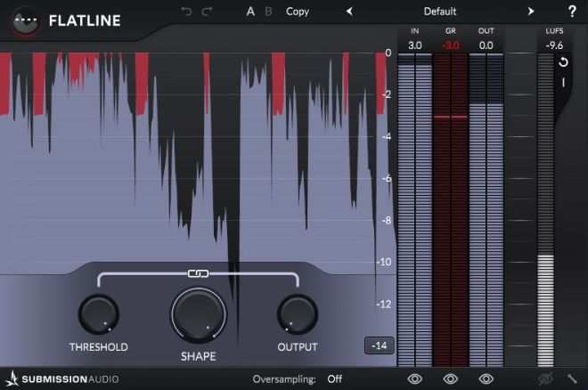Click the Oversampling label

coord(284,379)
